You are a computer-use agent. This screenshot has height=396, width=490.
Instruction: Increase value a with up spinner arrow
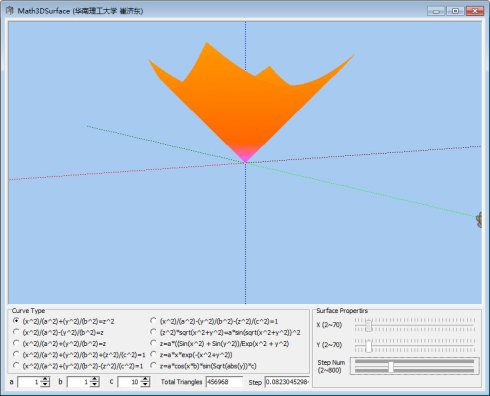coord(45,379)
